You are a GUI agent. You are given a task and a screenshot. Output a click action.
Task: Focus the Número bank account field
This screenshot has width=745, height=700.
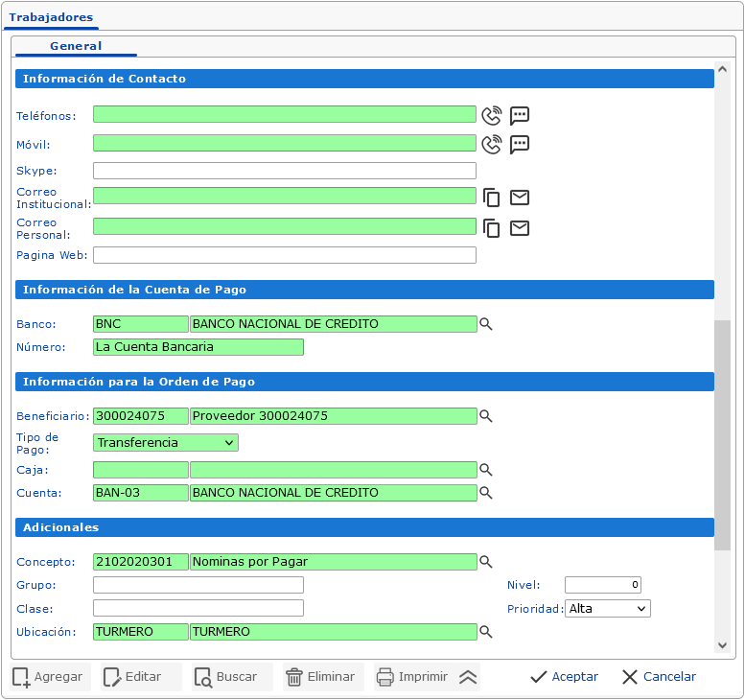click(x=198, y=347)
